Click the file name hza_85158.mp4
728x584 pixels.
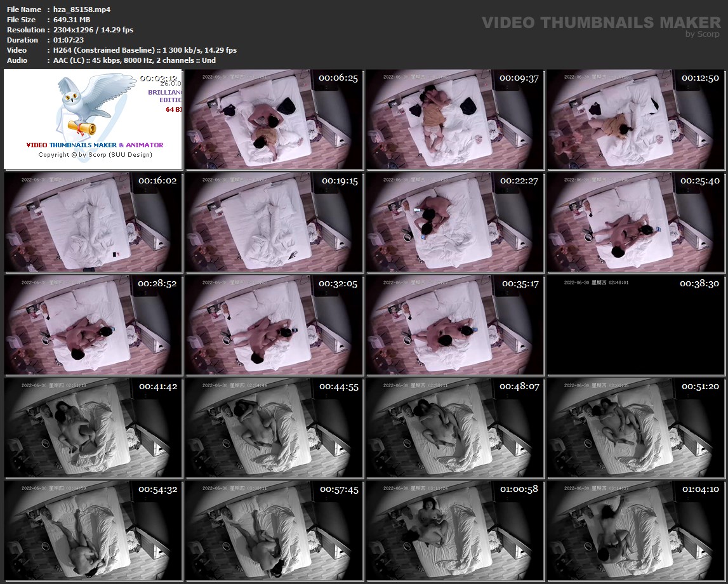(82, 10)
